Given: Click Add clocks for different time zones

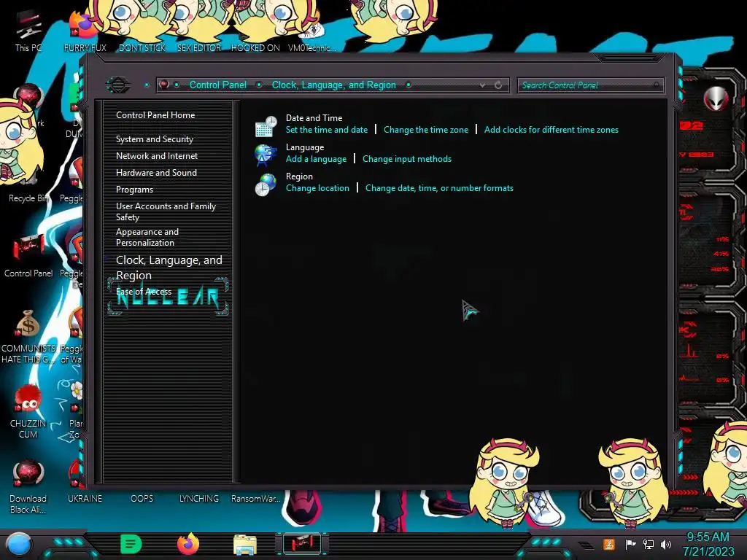Looking at the screenshot, I should (551, 130).
